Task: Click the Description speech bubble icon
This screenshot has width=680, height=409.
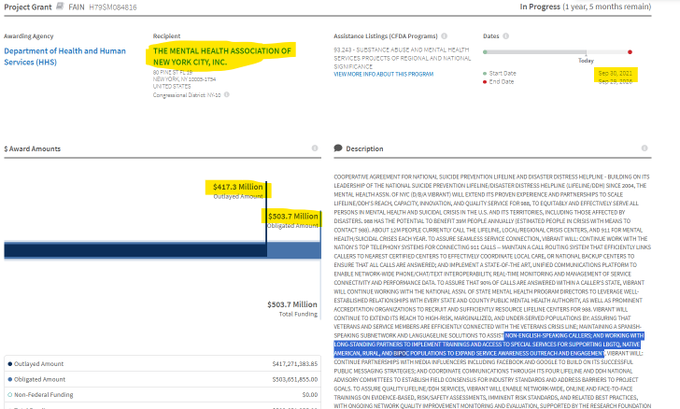Action: coord(338,149)
